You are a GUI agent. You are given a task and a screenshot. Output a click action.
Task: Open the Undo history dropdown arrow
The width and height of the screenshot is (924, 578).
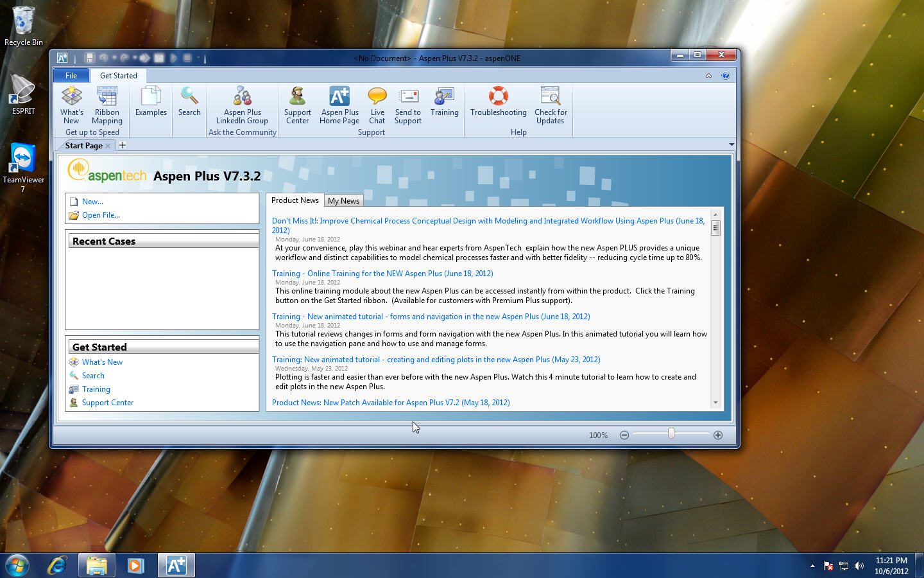tap(114, 58)
